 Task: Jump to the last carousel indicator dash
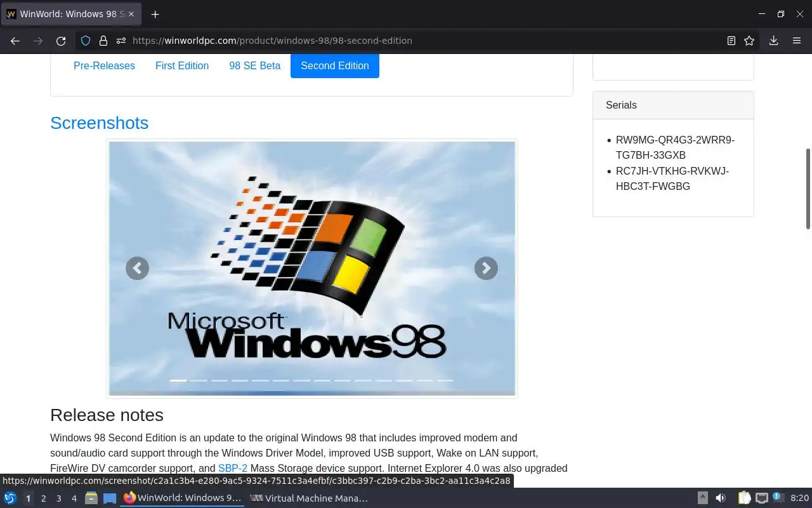[x=445, y=380]
